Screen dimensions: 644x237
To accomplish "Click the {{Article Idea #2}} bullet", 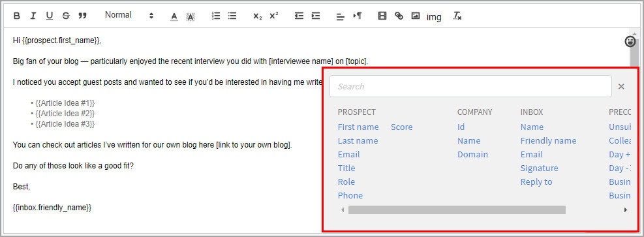I will [x=65, y=113].
